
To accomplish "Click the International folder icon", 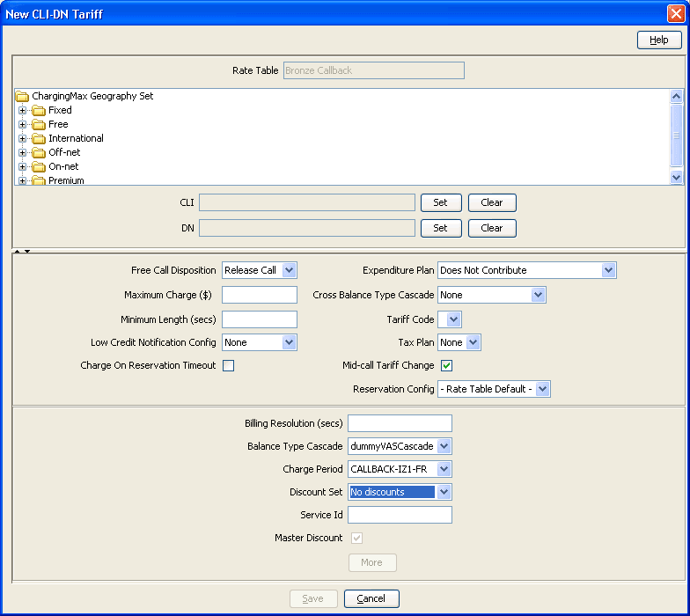I will point(39,139).
